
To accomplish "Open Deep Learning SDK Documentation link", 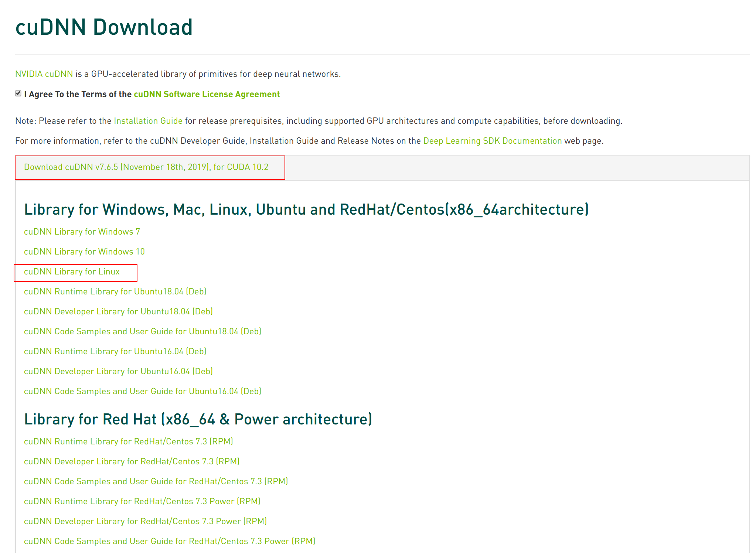I will click(492, 141).
